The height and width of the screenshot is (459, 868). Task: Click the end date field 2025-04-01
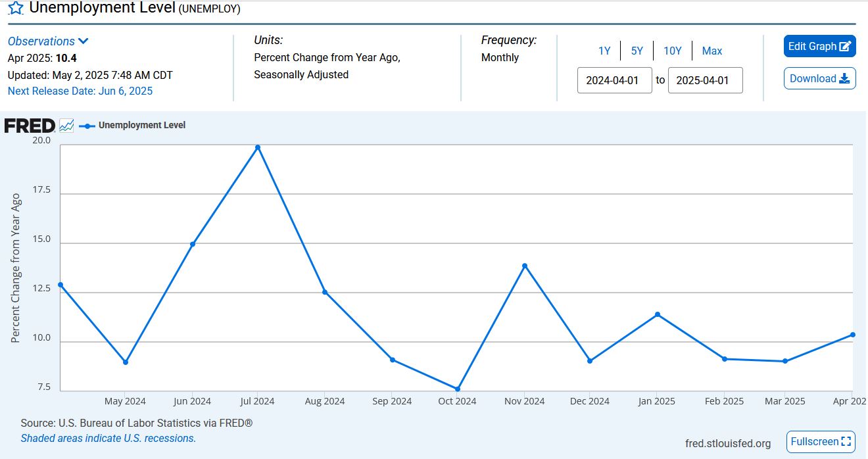pyautogui.click(x=705, y=80)
